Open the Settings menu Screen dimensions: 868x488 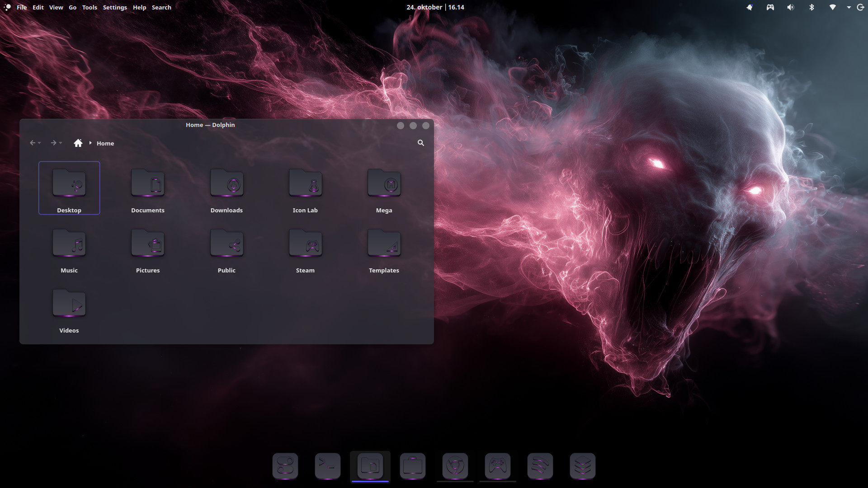click(x=115, y=7)
